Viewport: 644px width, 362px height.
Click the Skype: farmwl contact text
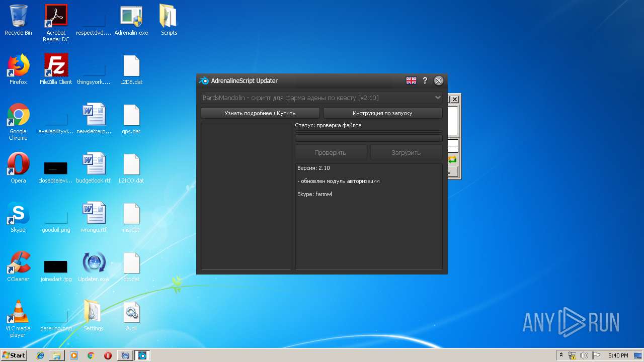pyautogui.click(x=314, y=194)
